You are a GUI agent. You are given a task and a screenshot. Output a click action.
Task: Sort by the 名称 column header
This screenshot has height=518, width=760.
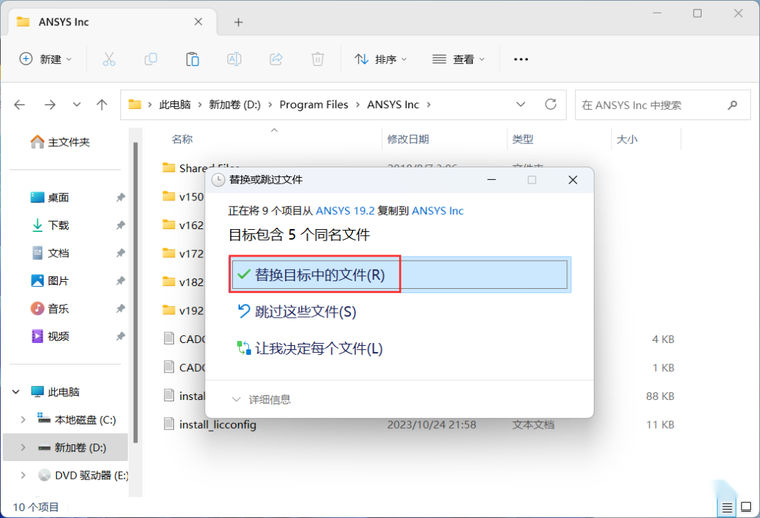[x=182, y=140]
